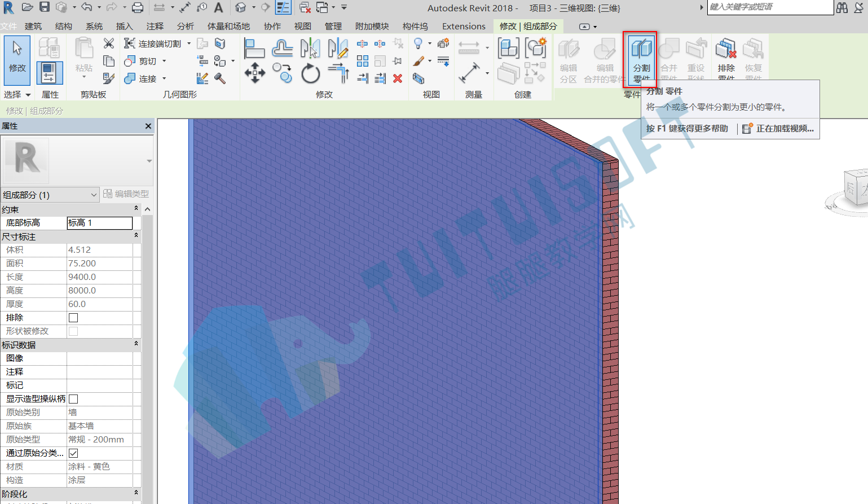The image size is (868, 504).
Task: Expand the 连接 dropdown arrow
Action: [164, 78]
